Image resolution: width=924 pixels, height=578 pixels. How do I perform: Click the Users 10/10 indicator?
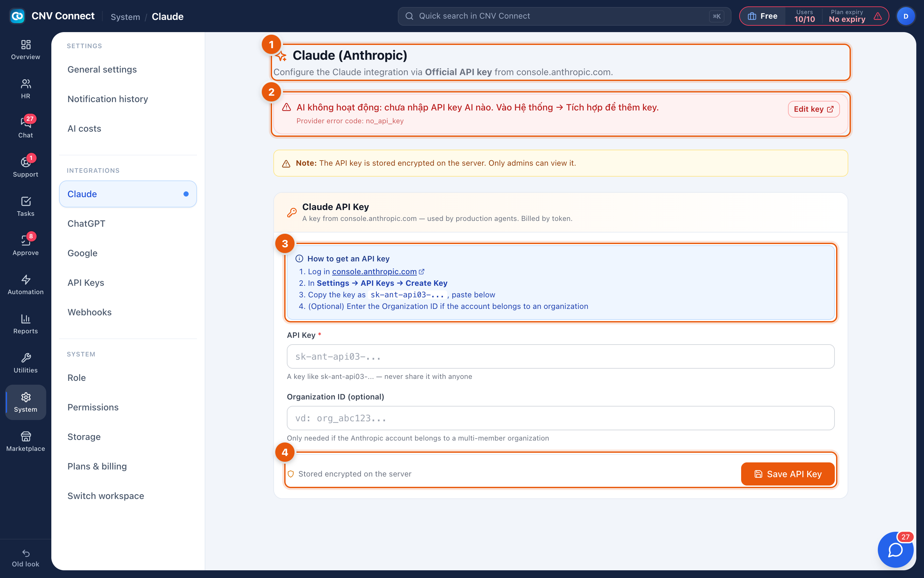point(805,16)
